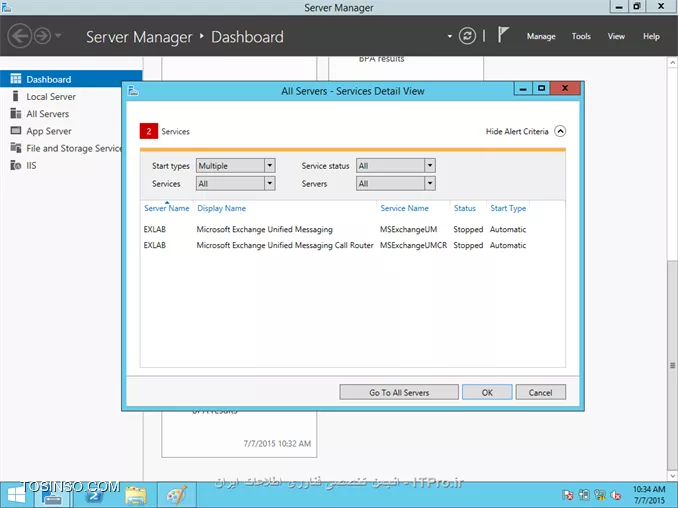Click the scrollbar down arrow

point(672,476)
